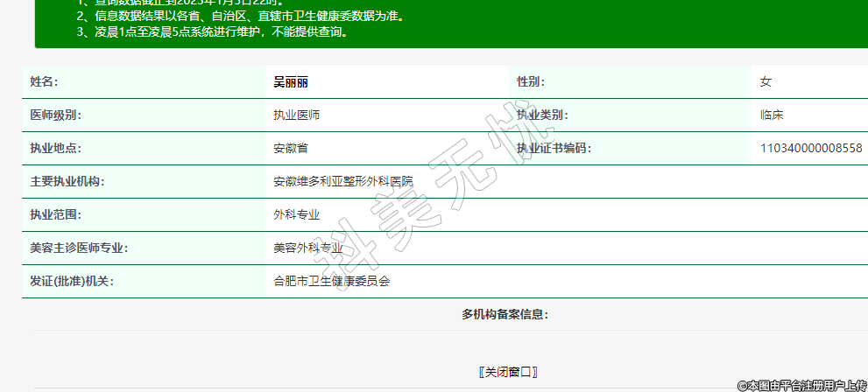Screen dimensions: 868x392
Task: Select the 外科专业 practice scope value
Action: [x=296, y=214]
